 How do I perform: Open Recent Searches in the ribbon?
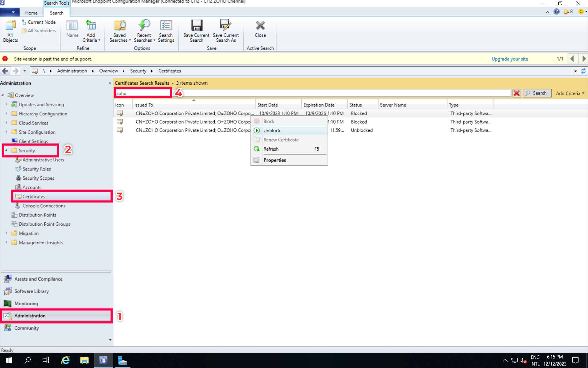point(144,31)
